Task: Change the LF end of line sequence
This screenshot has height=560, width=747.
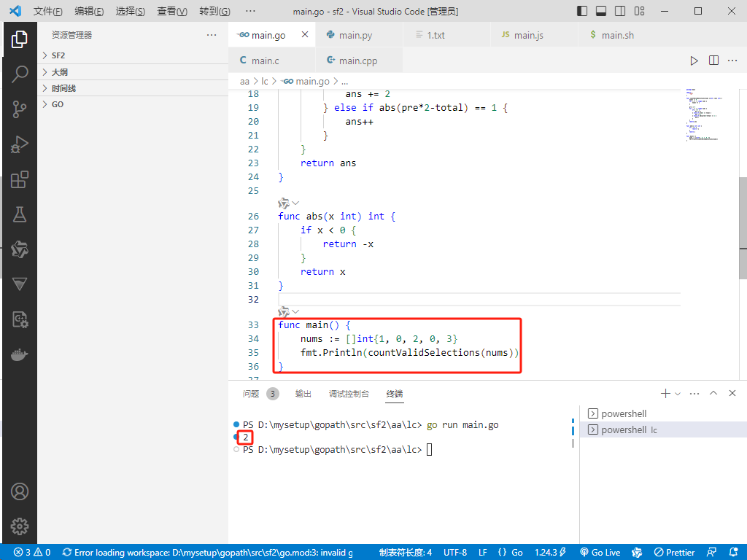Action: tap(483, 553)
